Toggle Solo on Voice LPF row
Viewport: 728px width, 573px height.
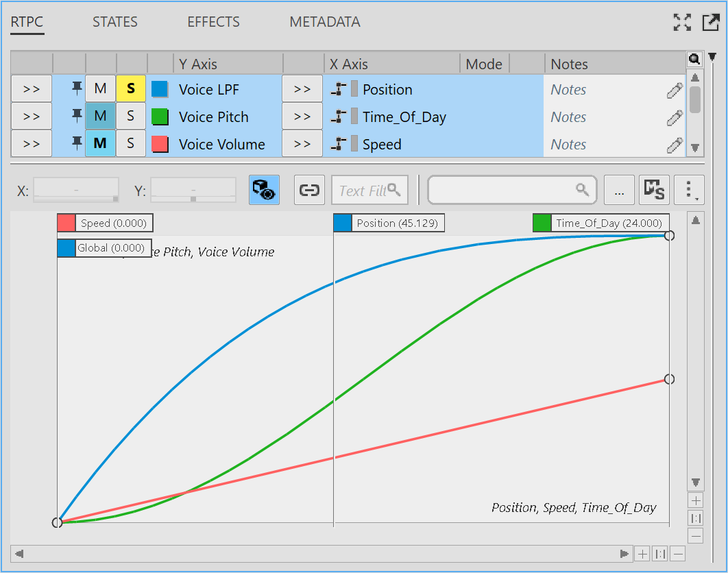pyautogui.click(x=130, y=89)
